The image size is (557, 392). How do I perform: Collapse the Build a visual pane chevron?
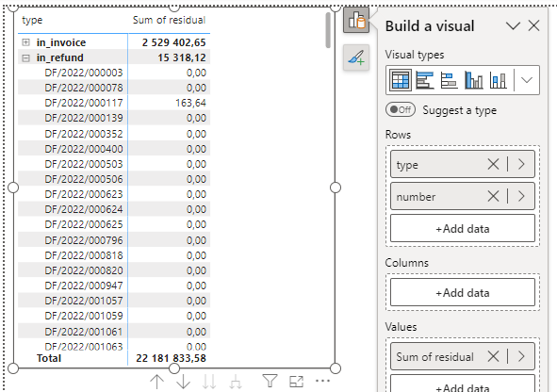(x=513, y=26)
